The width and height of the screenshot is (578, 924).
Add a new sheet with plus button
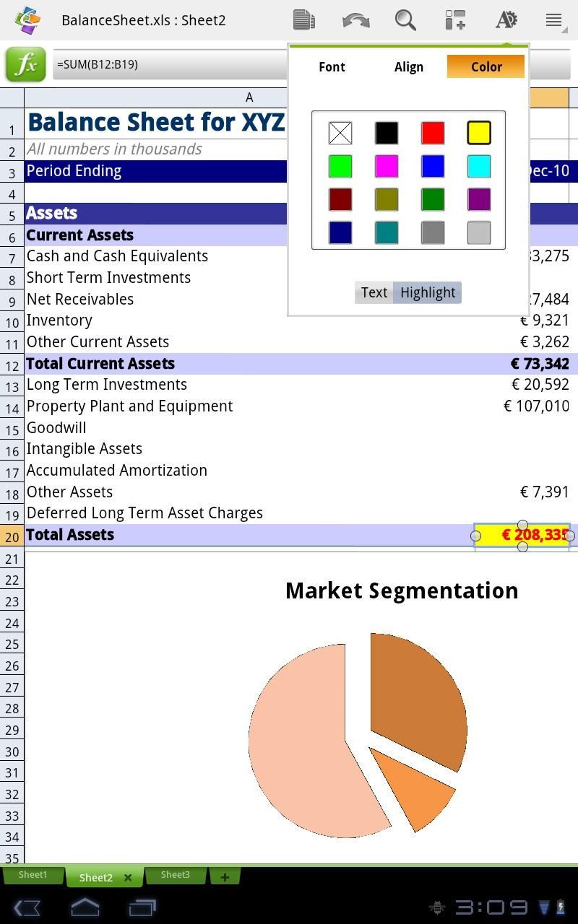click(225, 877)
